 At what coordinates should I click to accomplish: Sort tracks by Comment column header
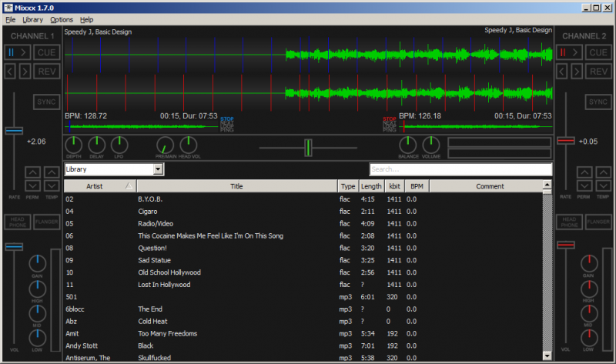point(487,186)
